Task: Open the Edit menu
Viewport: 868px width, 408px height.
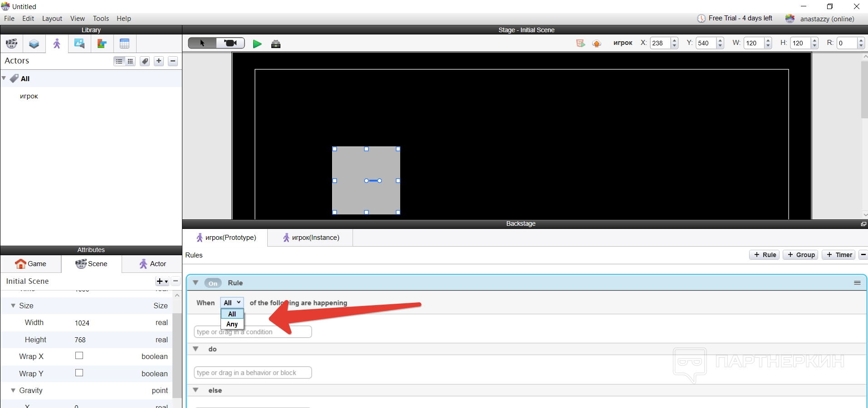Action: coord(28,19)
